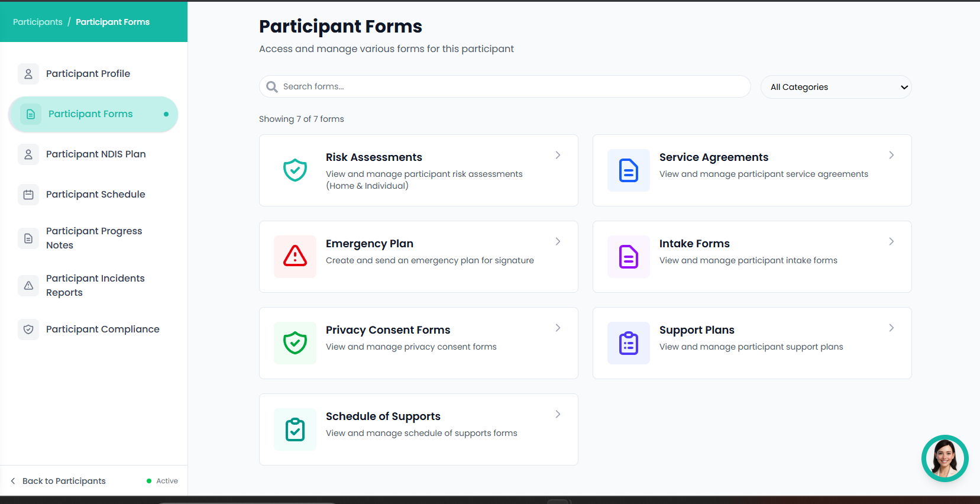980x504 pixels.
Task: Expand the Emergency Plan card chevron
Action: point(557,241)
